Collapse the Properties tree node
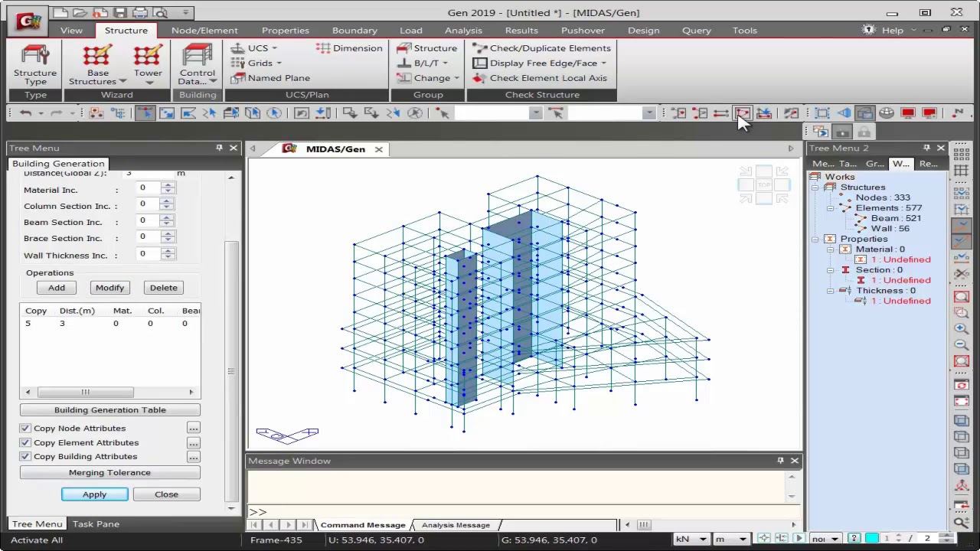The height and width of the screenshot is (551, 980). (816, 239)
